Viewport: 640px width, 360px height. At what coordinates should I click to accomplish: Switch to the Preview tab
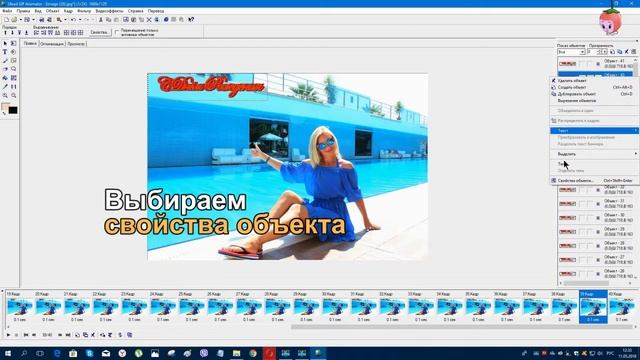[x=76, y=44]
